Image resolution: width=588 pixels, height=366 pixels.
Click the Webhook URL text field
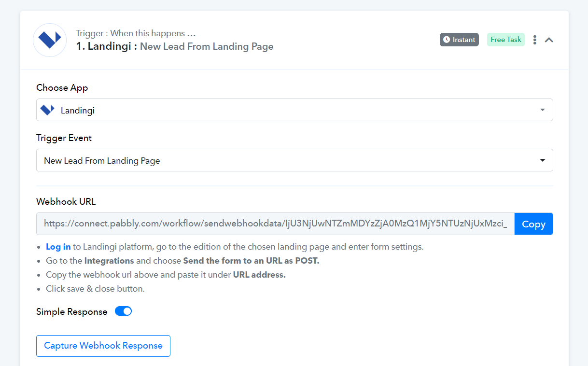point(275,224)
